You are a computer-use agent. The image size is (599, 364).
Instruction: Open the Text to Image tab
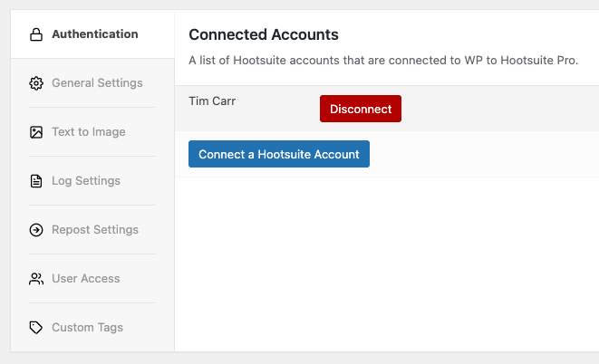point(92,132)
